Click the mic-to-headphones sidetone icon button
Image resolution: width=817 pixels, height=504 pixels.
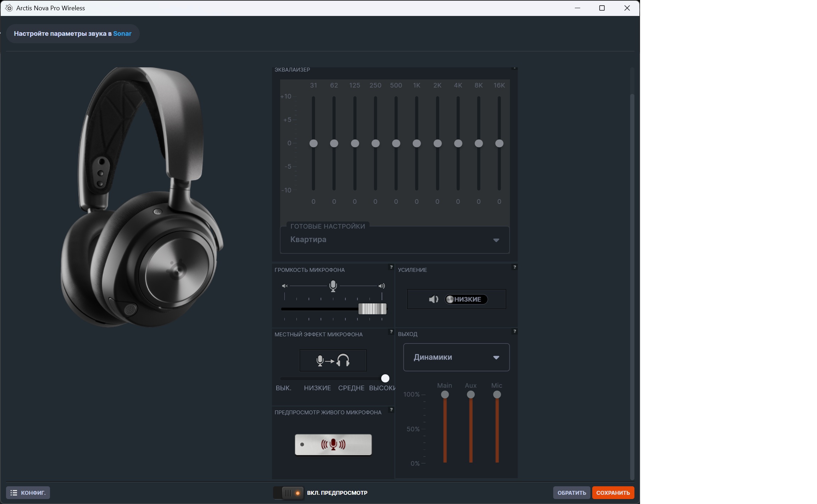click(x=333, y=360)
